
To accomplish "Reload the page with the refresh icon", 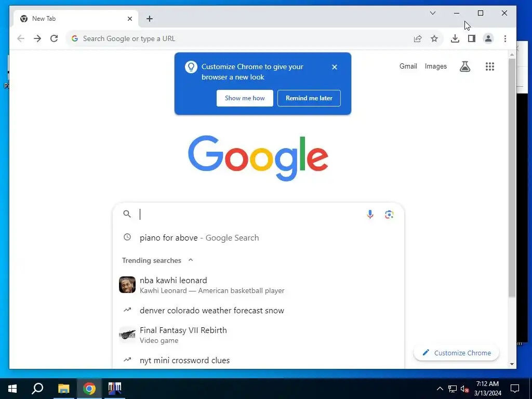I will pyautogui.click(x=54, y=38).
